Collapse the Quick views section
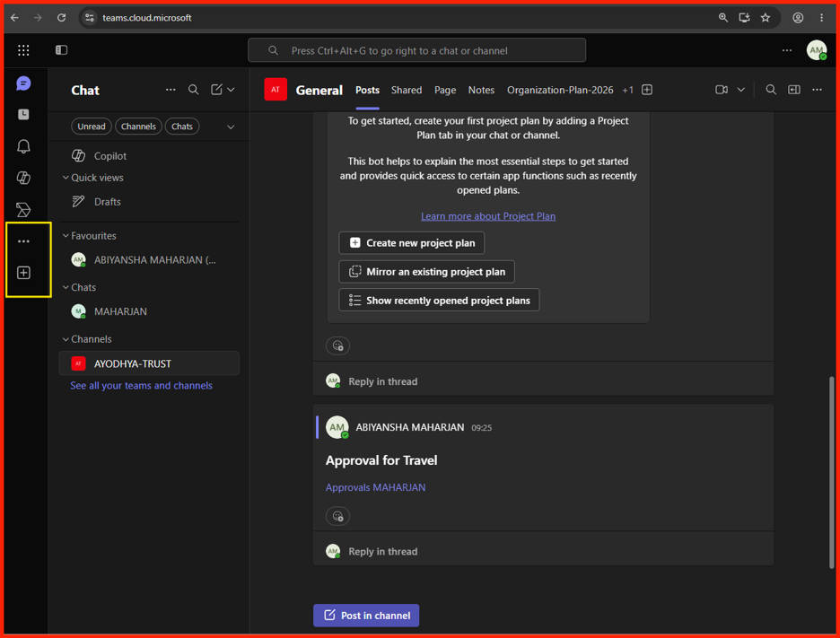840x638 pixels. (x=66, y=178)
